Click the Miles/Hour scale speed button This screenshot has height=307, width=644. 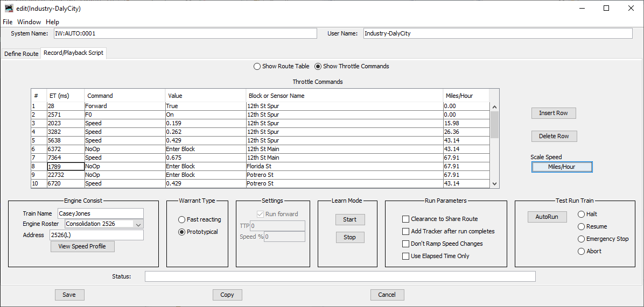[562, 167]
